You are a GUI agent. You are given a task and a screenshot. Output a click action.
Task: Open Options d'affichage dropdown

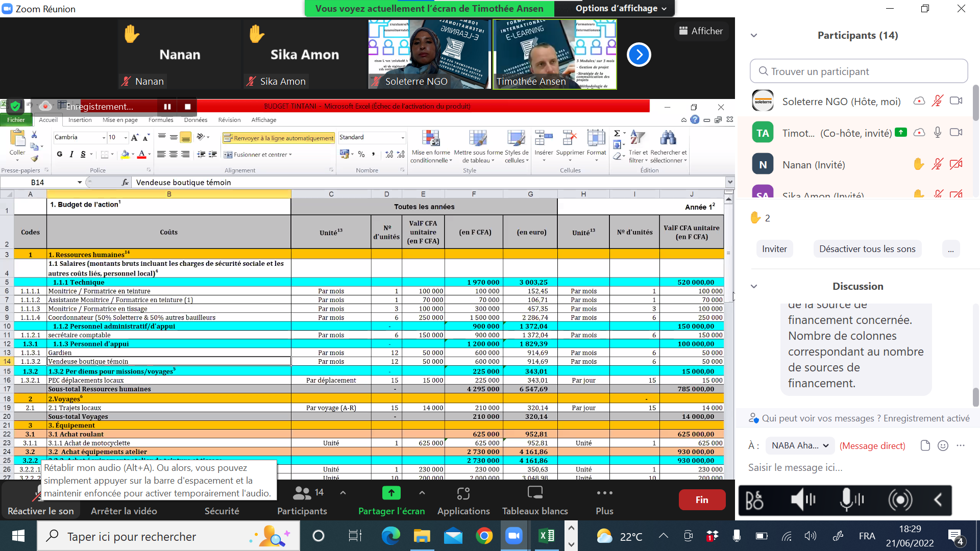[x=621, y=8]
